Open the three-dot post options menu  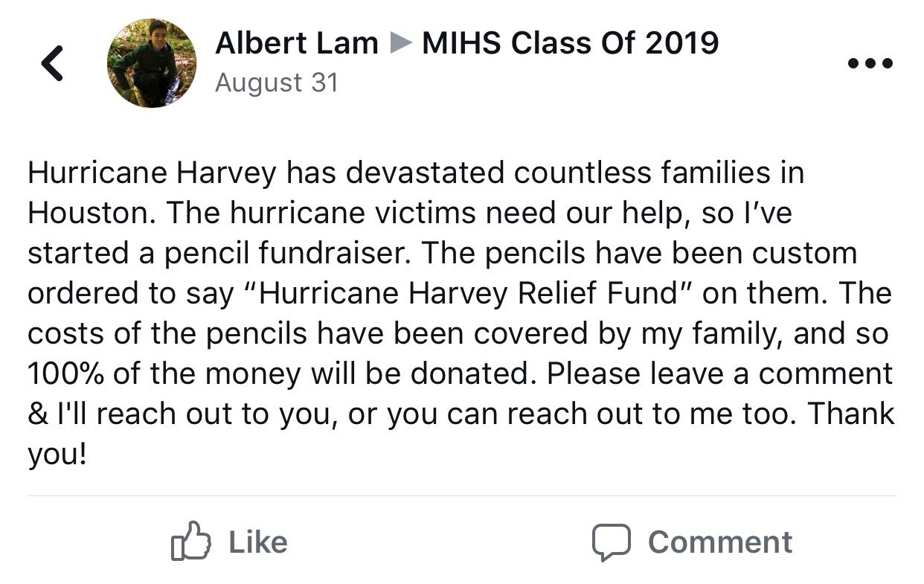click(x=870, y=63)
